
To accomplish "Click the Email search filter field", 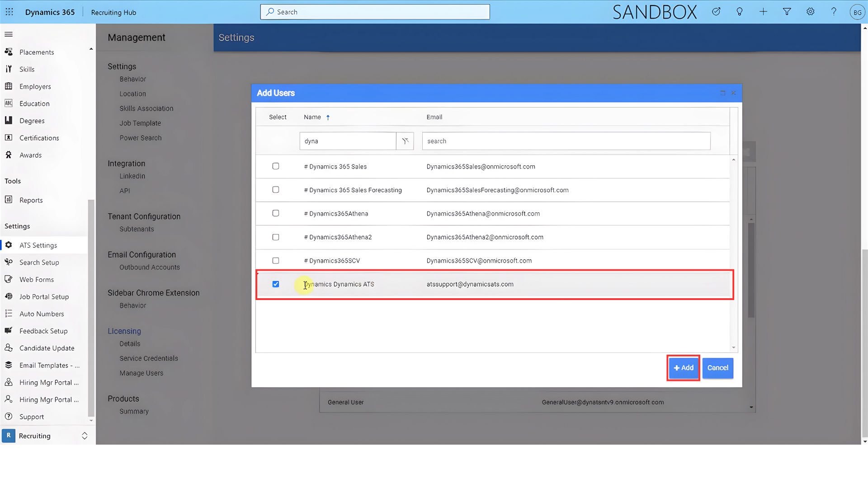I will tap(566, 141).
